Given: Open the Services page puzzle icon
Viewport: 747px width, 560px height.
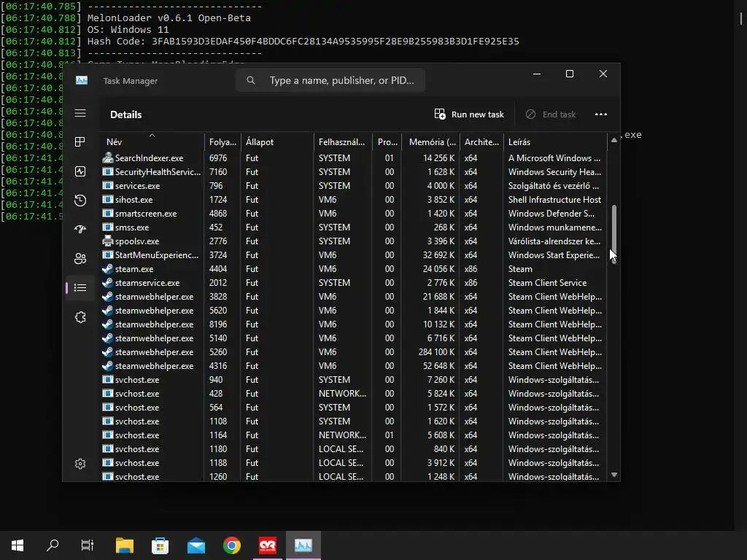Looking at the screenshot, I should (x=80, y=317).
